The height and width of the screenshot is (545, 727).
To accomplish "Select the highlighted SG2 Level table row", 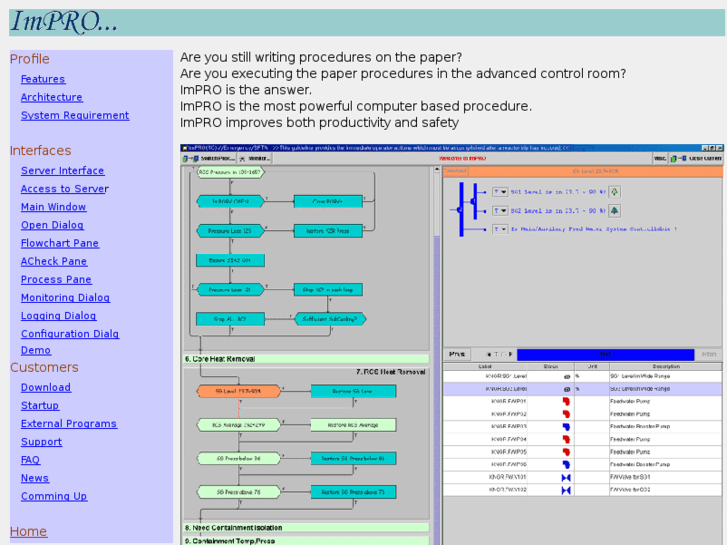I will click(x=582, y=389).
